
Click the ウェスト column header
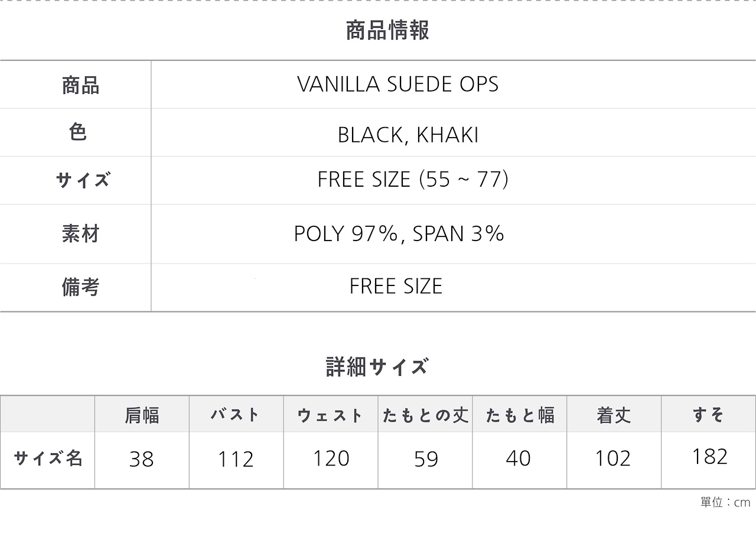click(330, 415)
